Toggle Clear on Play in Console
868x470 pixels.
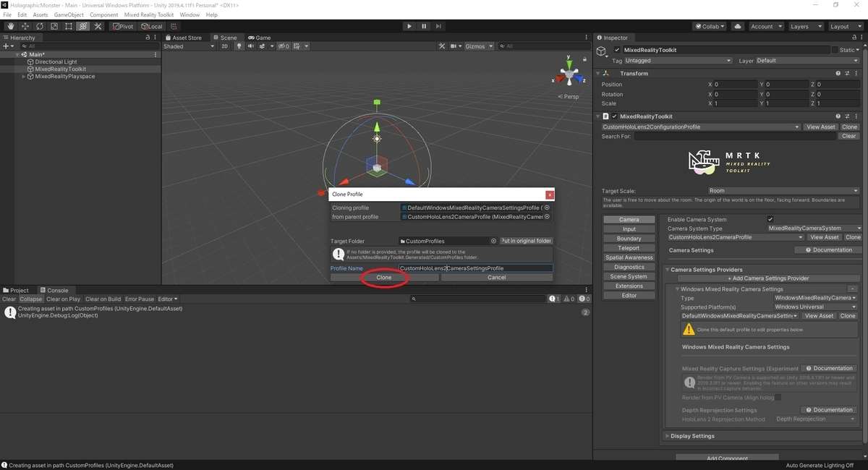(64, 299)
